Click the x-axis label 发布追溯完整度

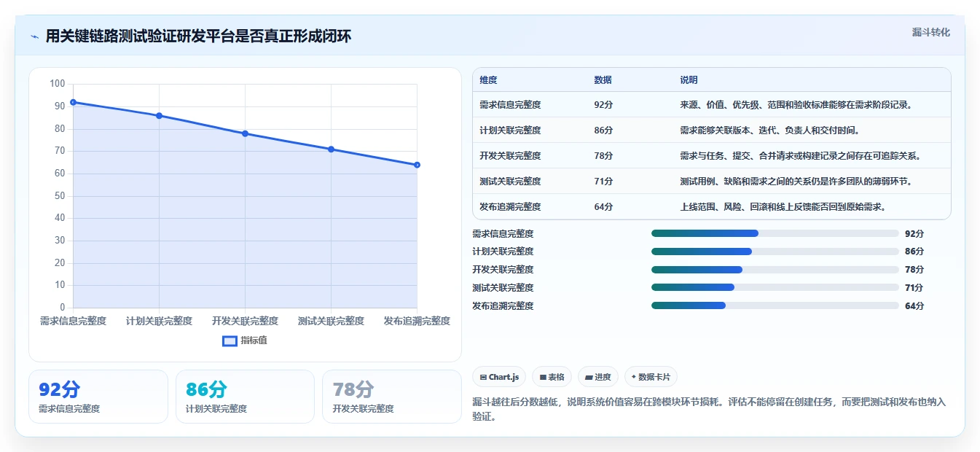417,321
